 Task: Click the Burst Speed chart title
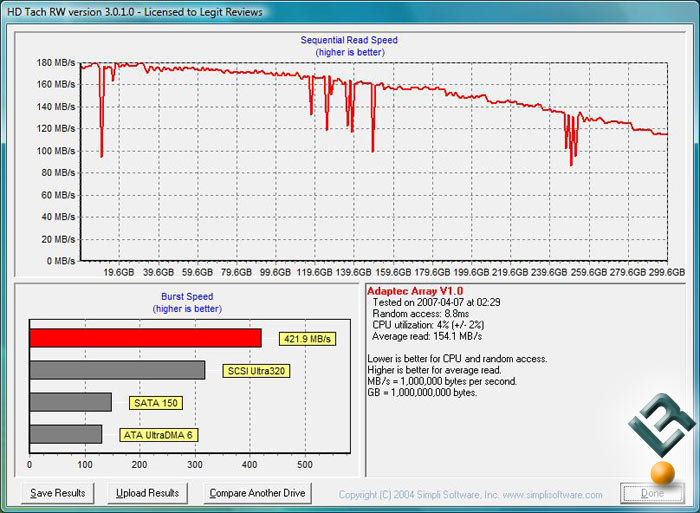coord(187,296)
